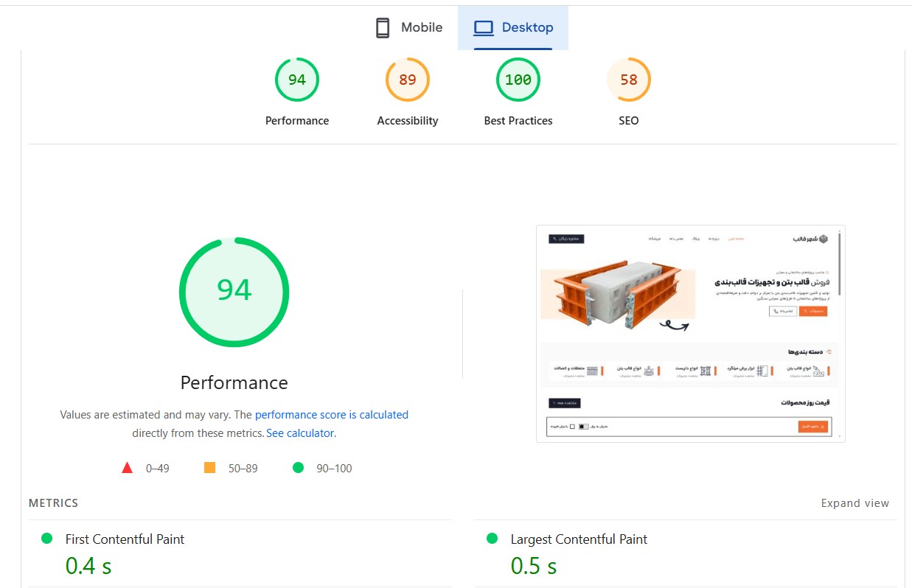The width and height of the screenshot is (912, 588).
Task: Click the green circle 90–100 legend icon
Action: pos(298,468)
